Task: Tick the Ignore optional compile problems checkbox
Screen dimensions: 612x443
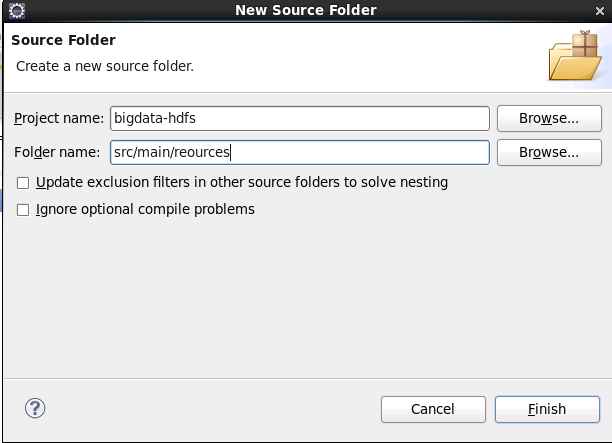Action: [23, 210]
